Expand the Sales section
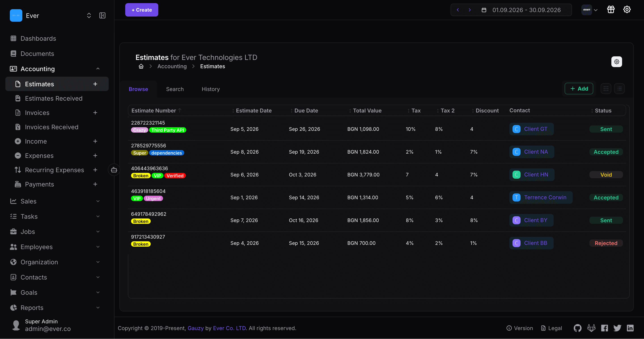 point(98,201)
